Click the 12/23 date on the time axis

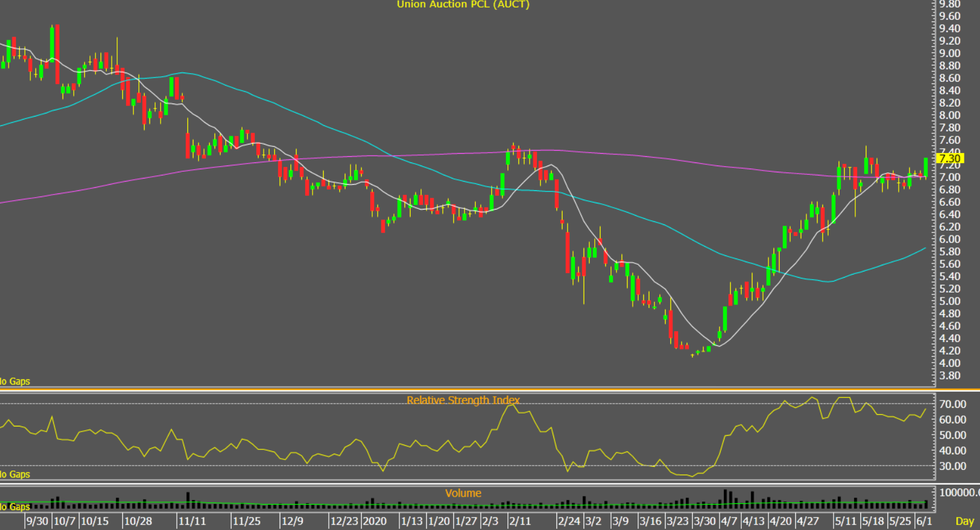pyautogui.click(x=344, y=521)
